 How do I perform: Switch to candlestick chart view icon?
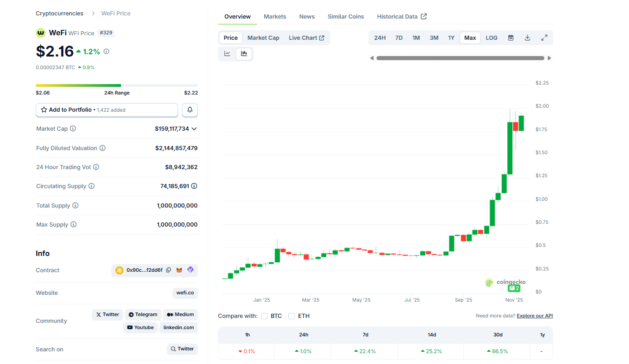(x=244, y=53)
